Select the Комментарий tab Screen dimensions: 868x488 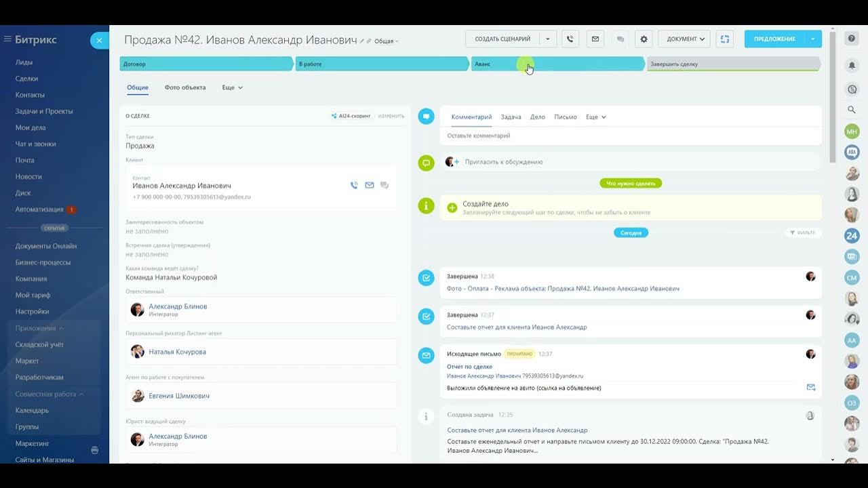(471, 117)
